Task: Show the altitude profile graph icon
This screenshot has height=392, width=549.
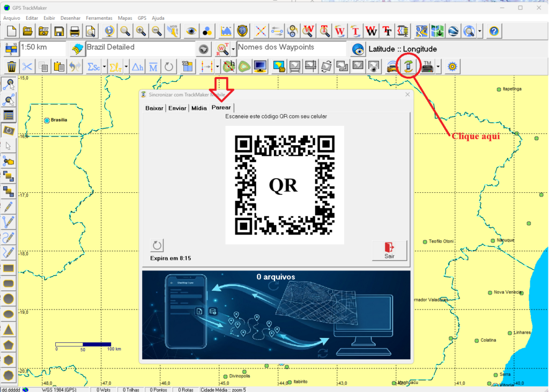Action: 226,31
